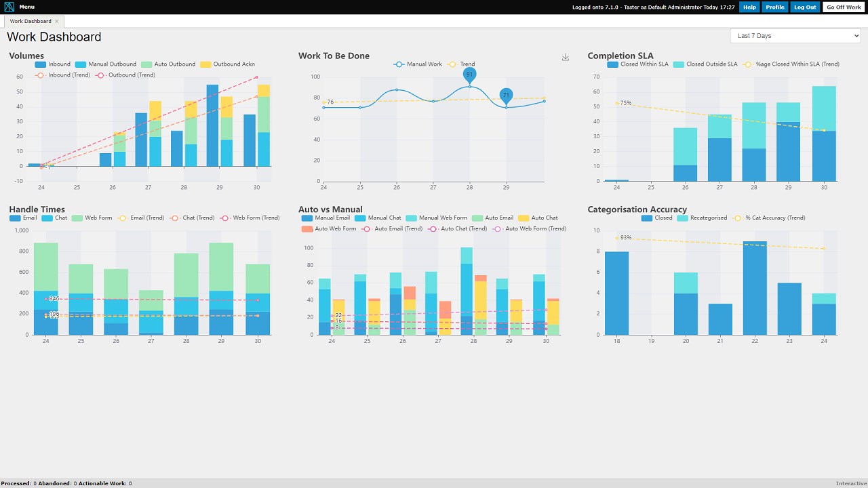The width and height of the screenshot is (868, 488).
Task: Click the 71 marker pin on chart
Action: click(506, 96)
